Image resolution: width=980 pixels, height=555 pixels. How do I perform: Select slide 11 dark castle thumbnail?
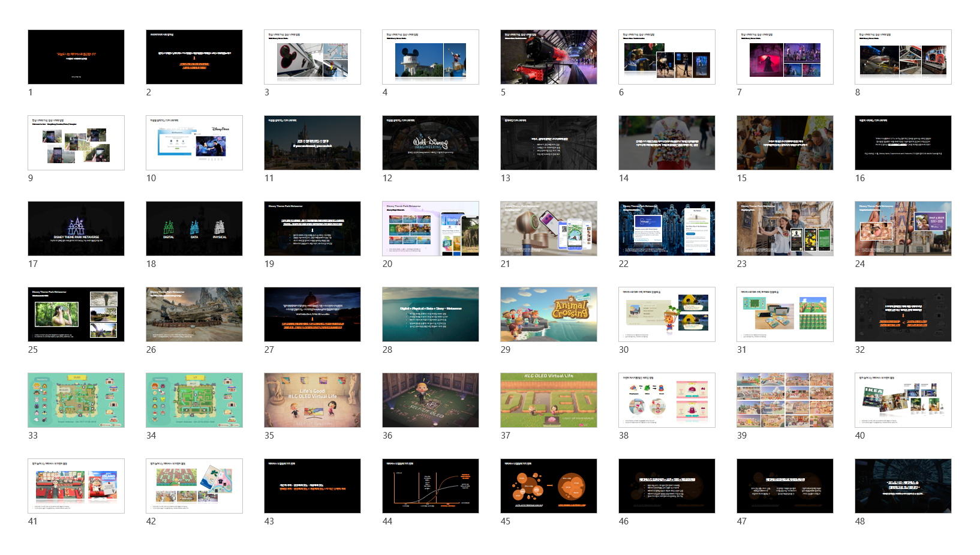(312, 143)
